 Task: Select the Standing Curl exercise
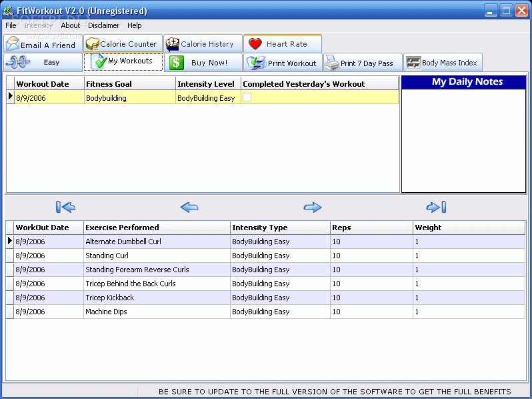pyautogui.click(x=157, y=256)
